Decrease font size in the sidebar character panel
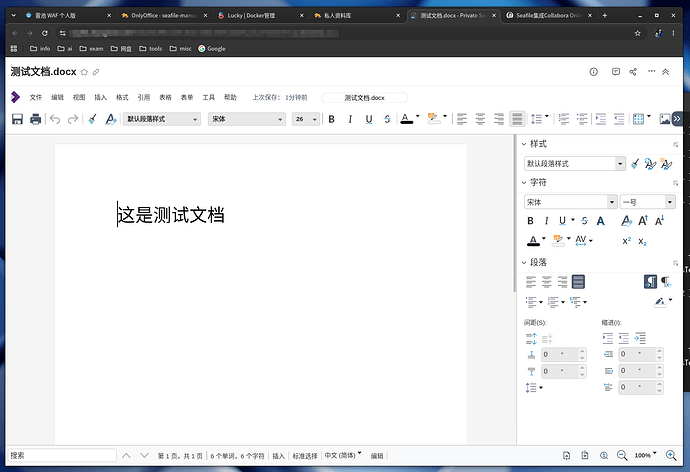The width and height of the screenshot is (690, 472). [659, 220]
